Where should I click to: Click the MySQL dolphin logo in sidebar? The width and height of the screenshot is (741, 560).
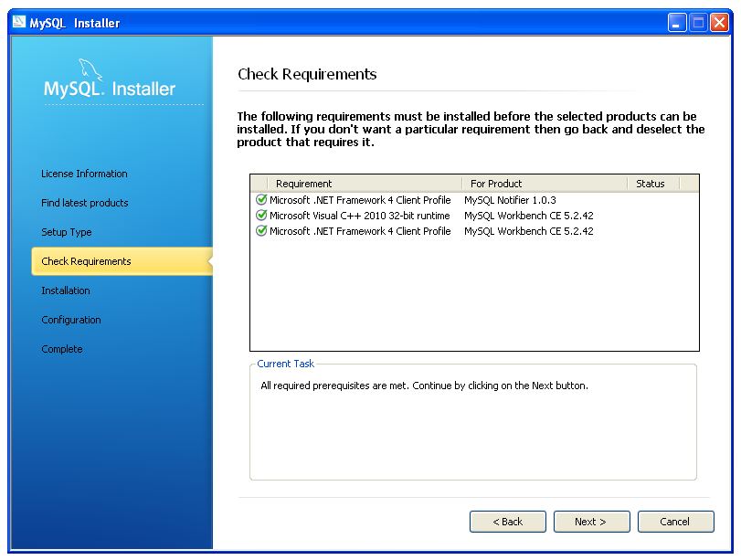(90, 70)
